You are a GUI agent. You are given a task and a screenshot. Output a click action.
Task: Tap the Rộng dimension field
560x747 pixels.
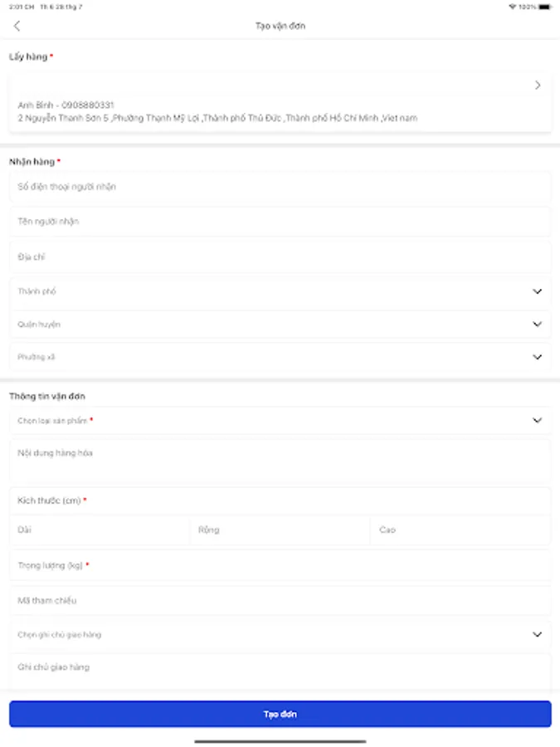click(x=280, y=530)
